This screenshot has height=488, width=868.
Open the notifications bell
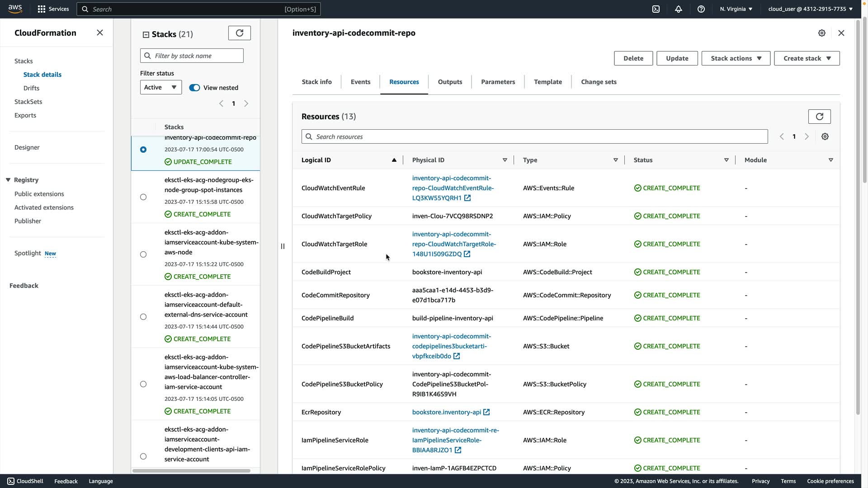678,9
